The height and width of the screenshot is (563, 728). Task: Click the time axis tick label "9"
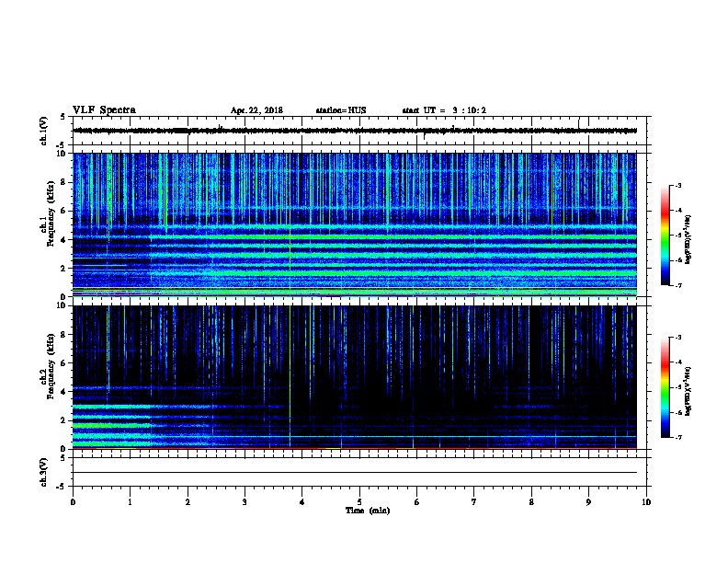[588, 502]
